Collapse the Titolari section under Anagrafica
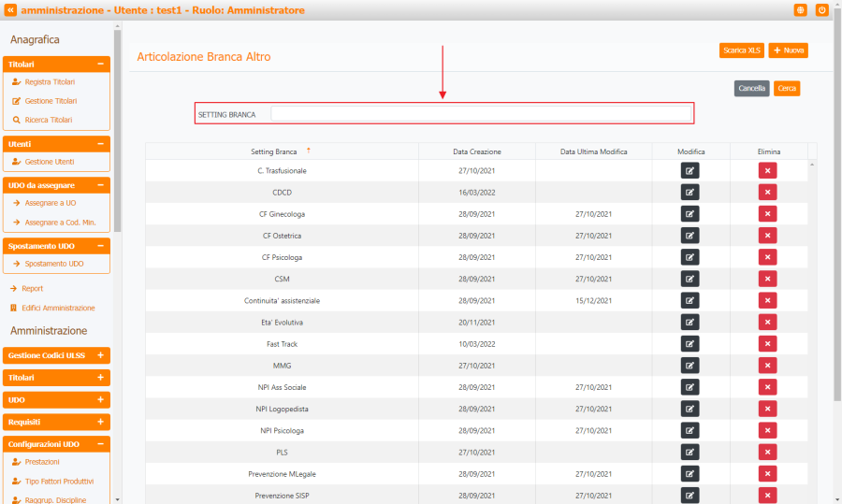This screenshot has width=842, height=504. pyautogui.click(x=100, y=65)
